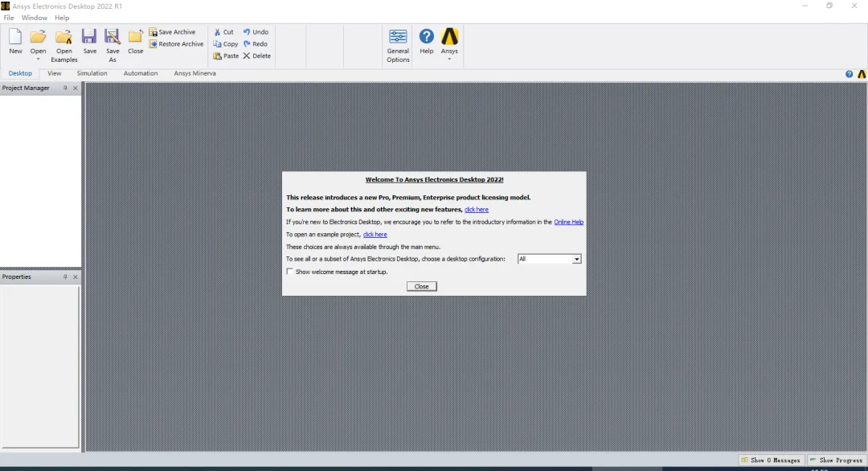Expand the arrow below Ansys ribbon icon
The height and width of the screenshot is (471, 868).
pos(449,59)
